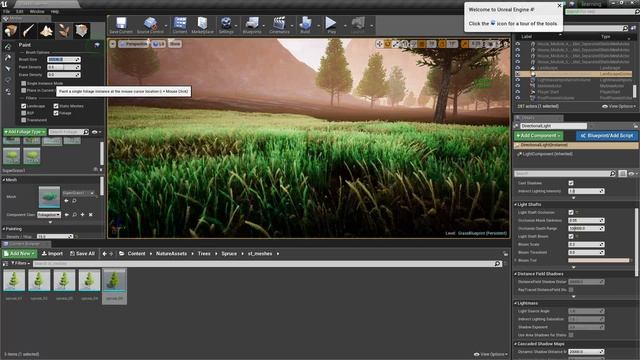This screenshot has width=640, height=360.
Task: Select the foliage Select tool in left strip
Action: (x=8, y=69)
